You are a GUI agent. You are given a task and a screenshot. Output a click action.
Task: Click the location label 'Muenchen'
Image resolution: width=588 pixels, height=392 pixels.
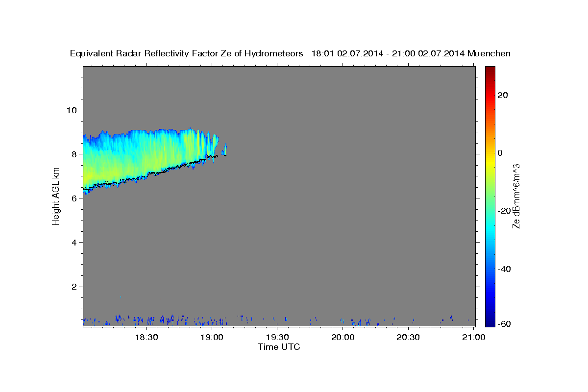[489, 53]
